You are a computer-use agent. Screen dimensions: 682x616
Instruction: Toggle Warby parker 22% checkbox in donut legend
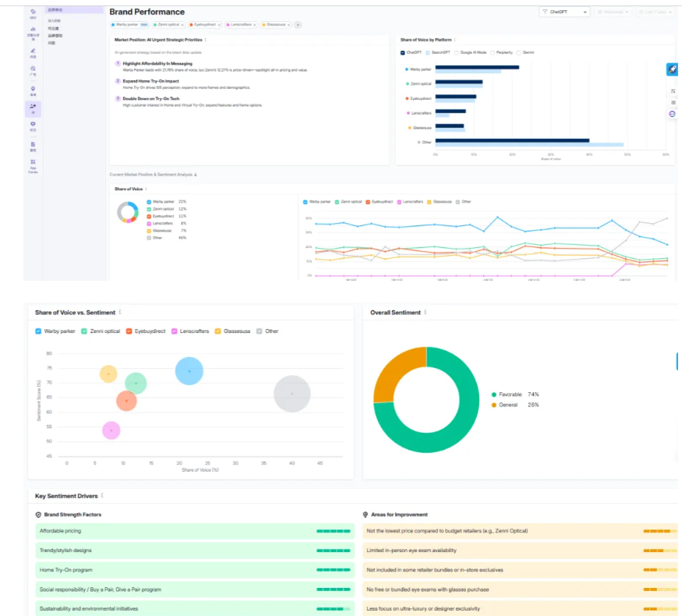[x=149, y=202]
